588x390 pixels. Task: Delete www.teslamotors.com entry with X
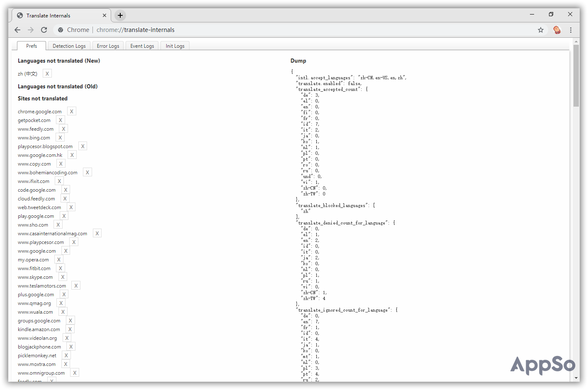click(x=76, y=286)
